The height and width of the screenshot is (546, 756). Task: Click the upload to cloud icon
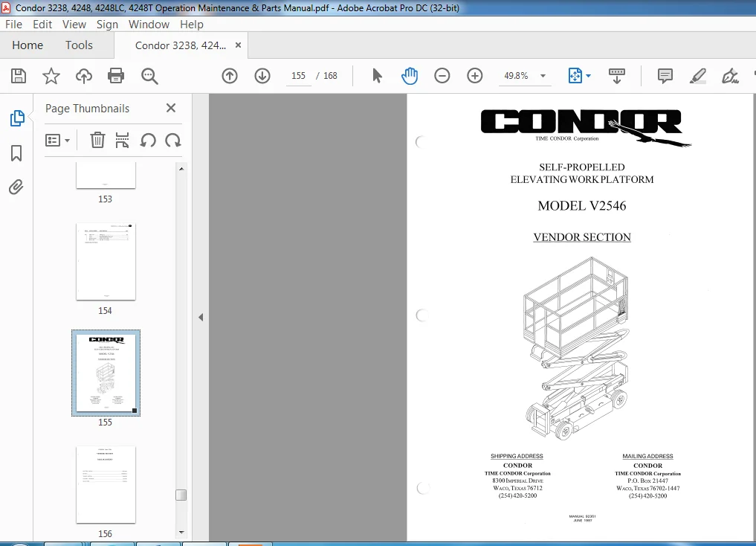[x=84, y=76]
